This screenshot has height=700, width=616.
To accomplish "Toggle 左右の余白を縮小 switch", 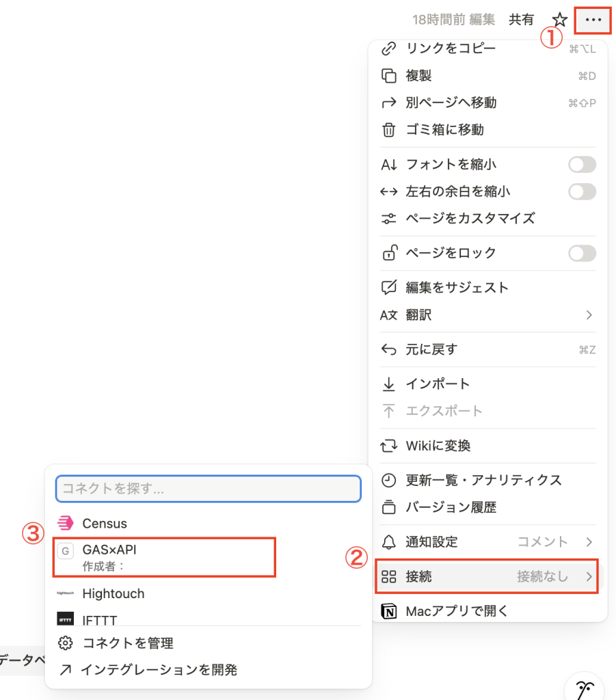I will pos(582,191).
